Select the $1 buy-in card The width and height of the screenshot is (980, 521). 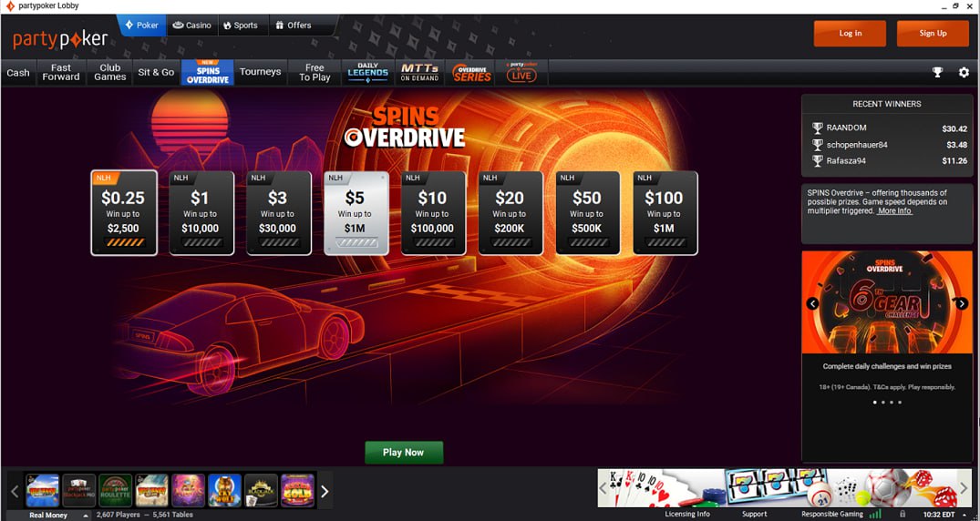coord(201,213)
